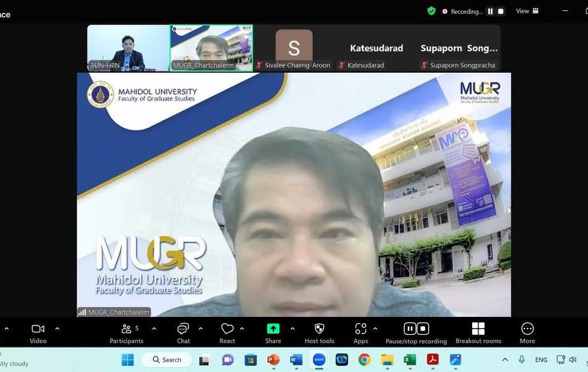Toggle the Video camera button

pos(38,333)
